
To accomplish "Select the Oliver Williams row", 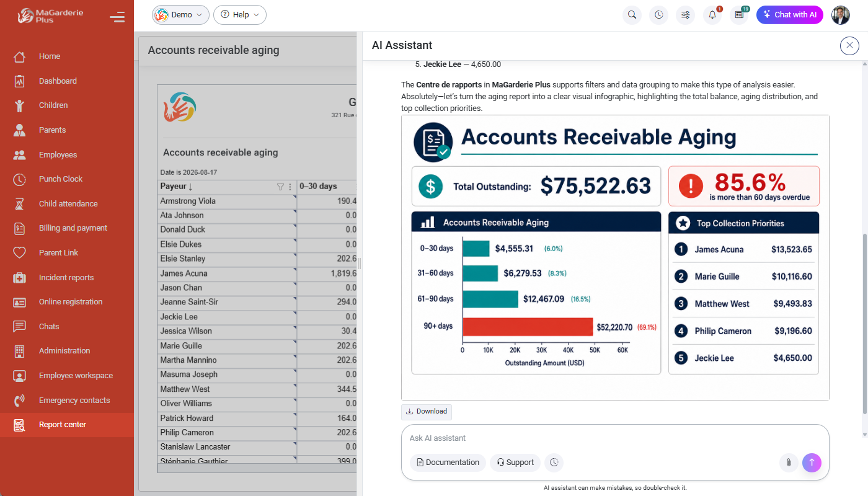I will coord(257,404).
